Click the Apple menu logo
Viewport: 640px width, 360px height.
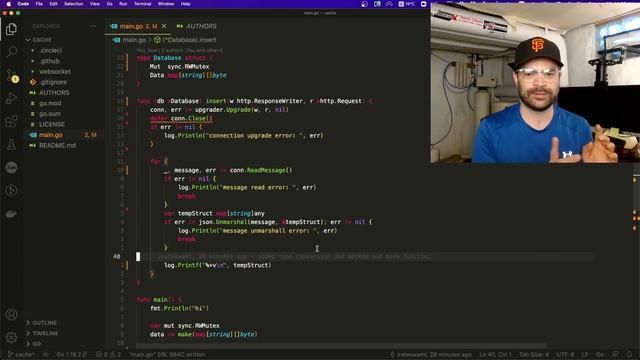9,4
